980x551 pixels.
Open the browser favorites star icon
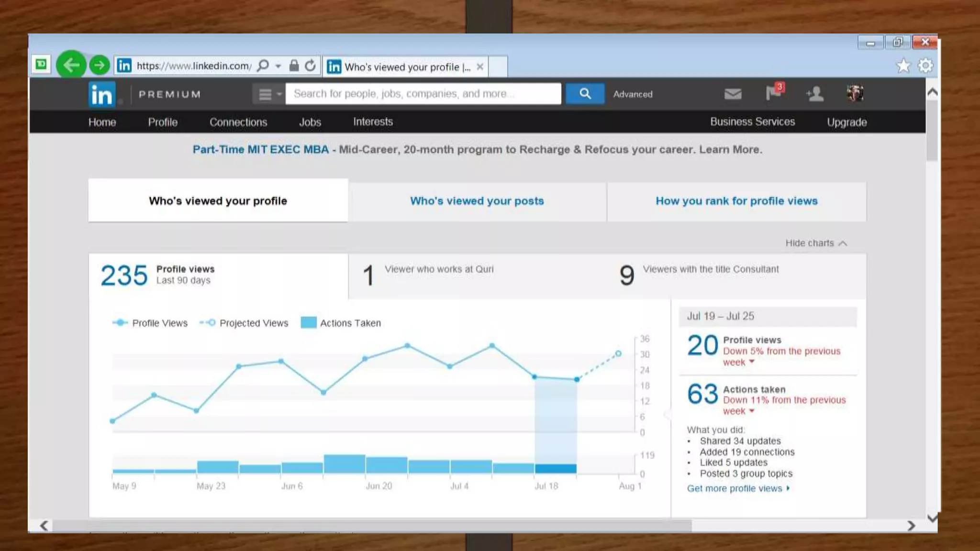coord(903,66)
